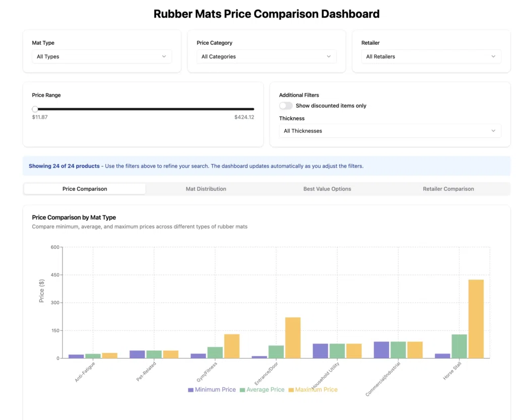Click the Anti-Fatigue maximum price bar
This screenshot has width=516, height=420.
[109, 356]
